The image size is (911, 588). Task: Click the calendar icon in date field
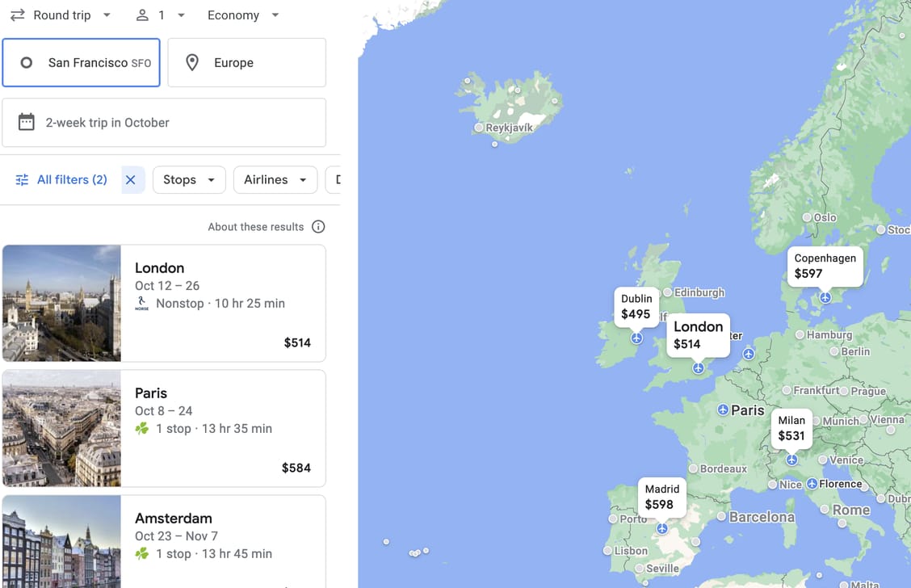(x=27, y=123)
